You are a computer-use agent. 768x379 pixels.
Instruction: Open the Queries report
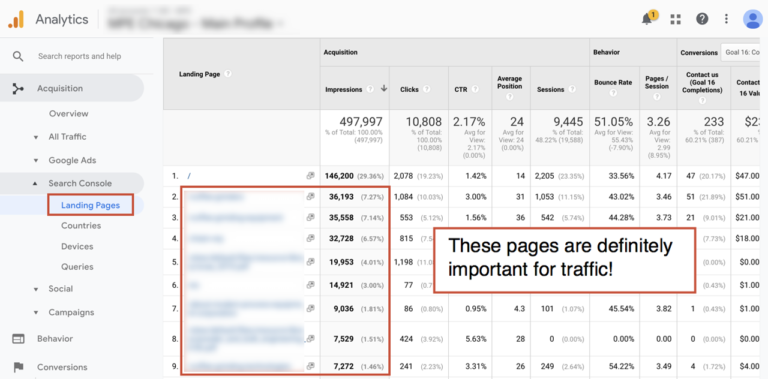pyautogui.click(x=77, y=267)
